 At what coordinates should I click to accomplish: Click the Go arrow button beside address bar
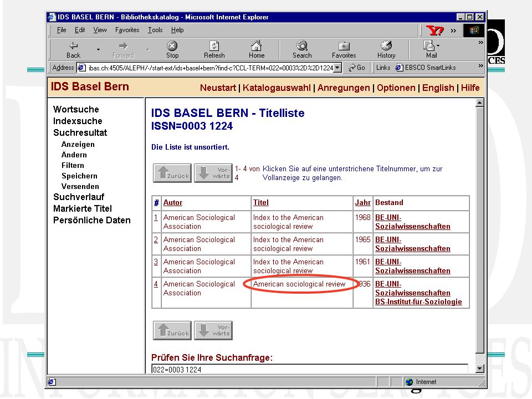pyautogui.click(x=356, y=68)
